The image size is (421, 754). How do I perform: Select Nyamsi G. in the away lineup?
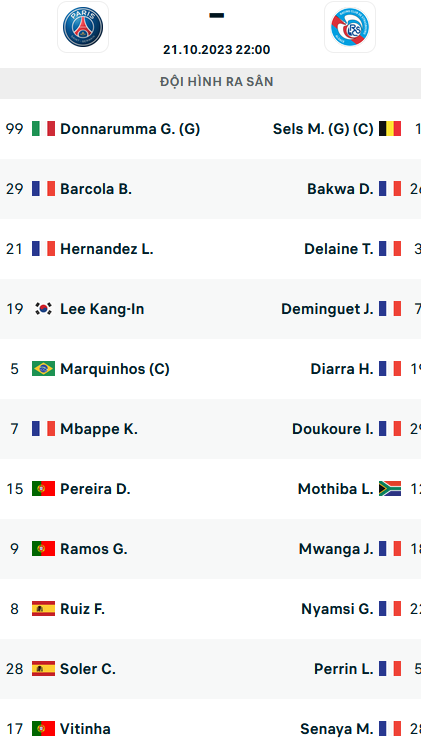pos(337,609)
